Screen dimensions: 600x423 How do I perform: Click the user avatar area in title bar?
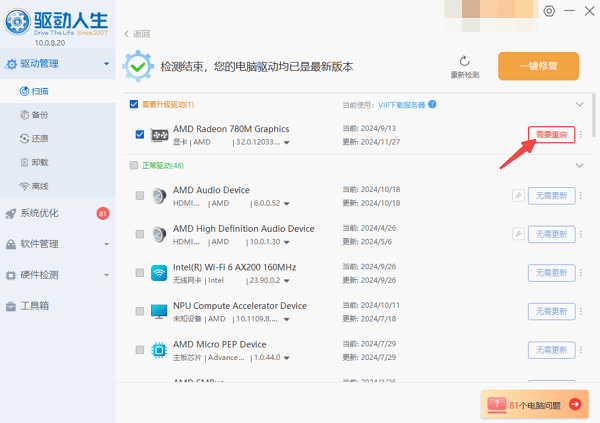(491, 15)
